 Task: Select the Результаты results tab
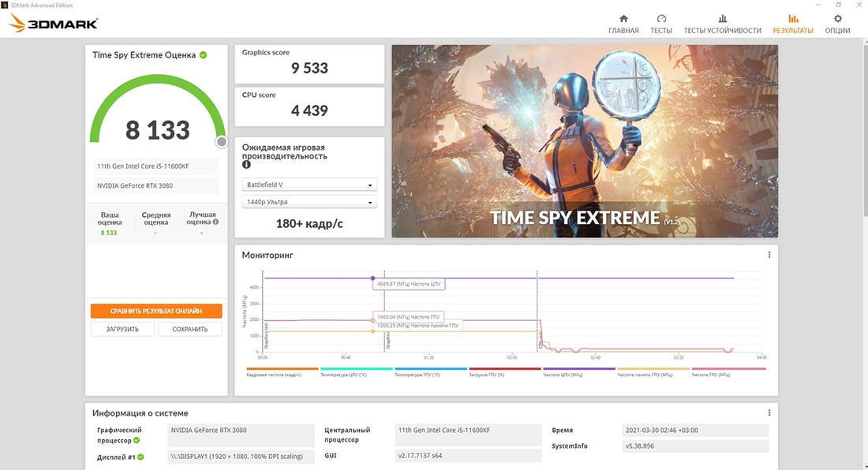[x=793, y=24]
